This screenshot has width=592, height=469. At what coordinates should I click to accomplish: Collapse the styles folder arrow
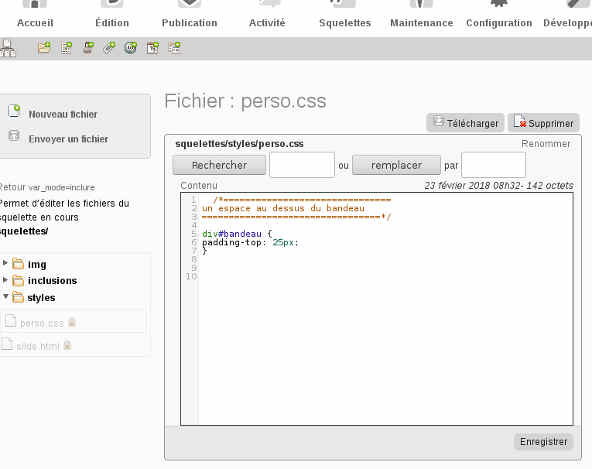pos(6,296)
